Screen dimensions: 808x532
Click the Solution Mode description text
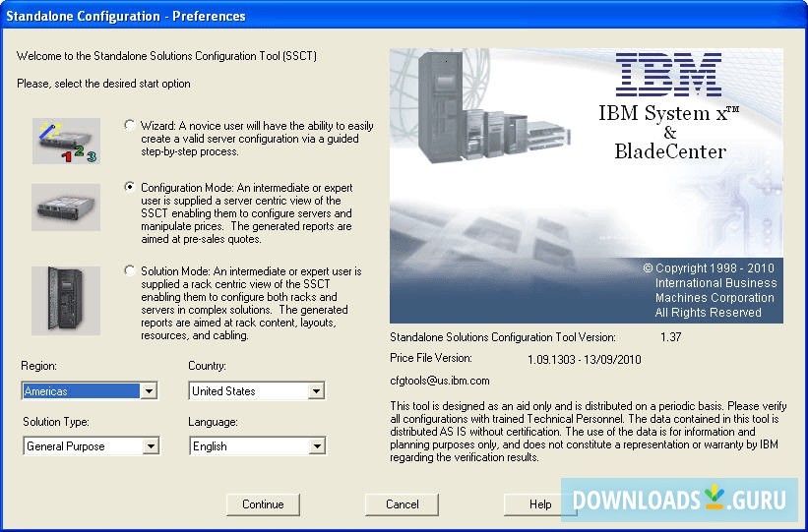(x=252, y=303)
